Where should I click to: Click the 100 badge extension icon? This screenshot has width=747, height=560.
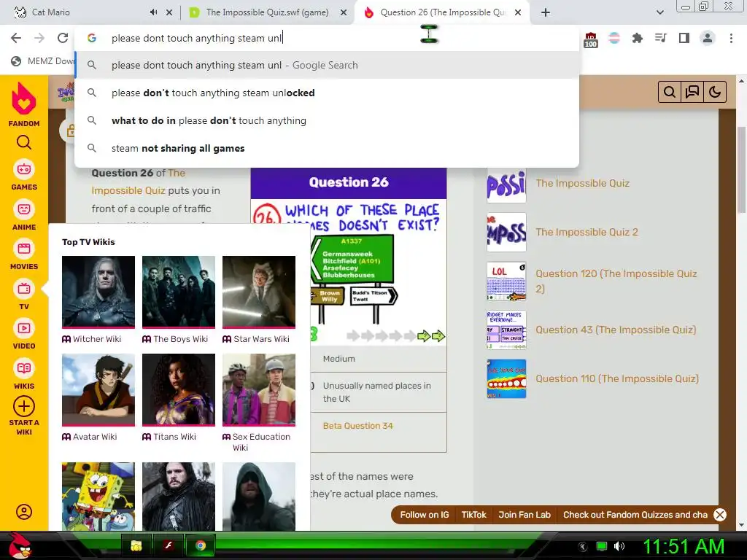point(591,39)
